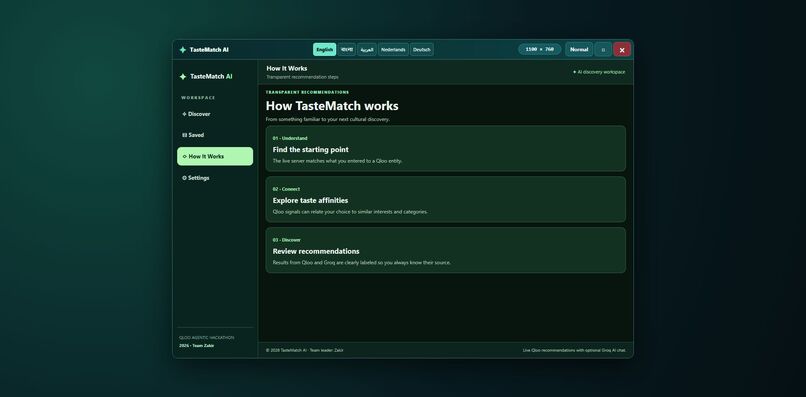Click 'Live Qloo recommendations' footer text

pyautogui.click(x=574, y=350)
